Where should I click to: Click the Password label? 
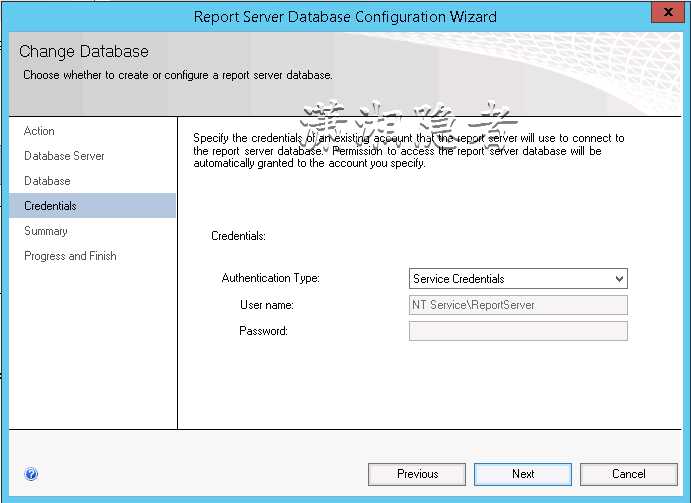(264, 331)
